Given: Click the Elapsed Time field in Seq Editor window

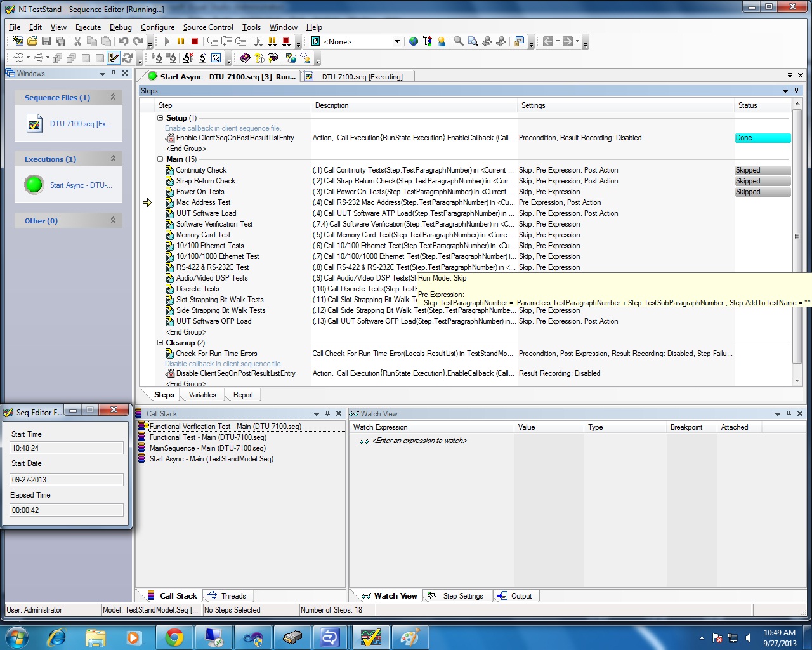Looking at the screenshot, I should tap(67, 510).
